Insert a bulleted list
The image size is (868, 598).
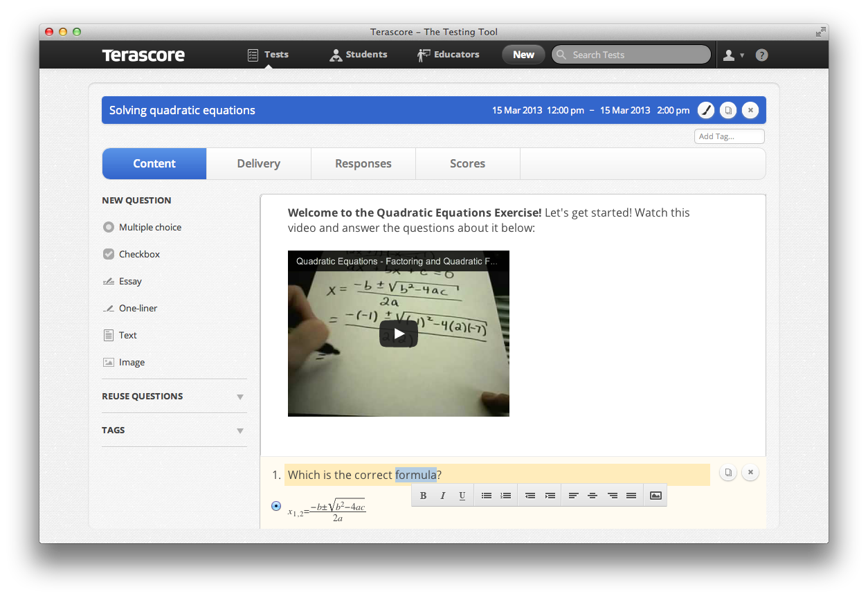tap(487, 496)
